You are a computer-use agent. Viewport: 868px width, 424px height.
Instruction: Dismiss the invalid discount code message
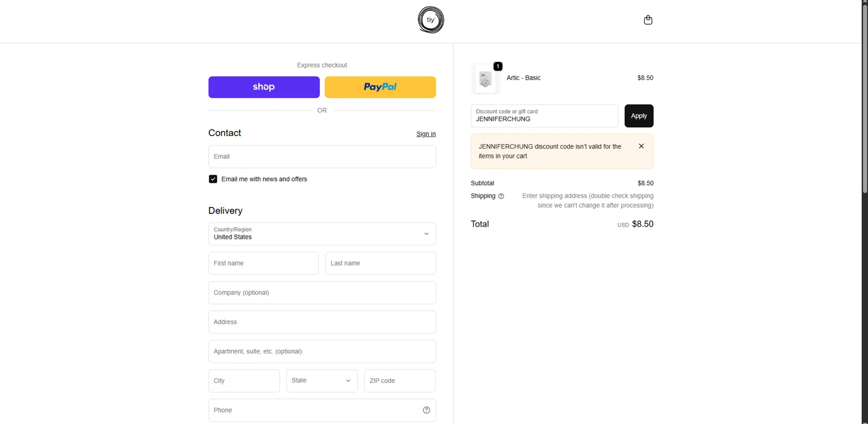[x=641, y=146]
